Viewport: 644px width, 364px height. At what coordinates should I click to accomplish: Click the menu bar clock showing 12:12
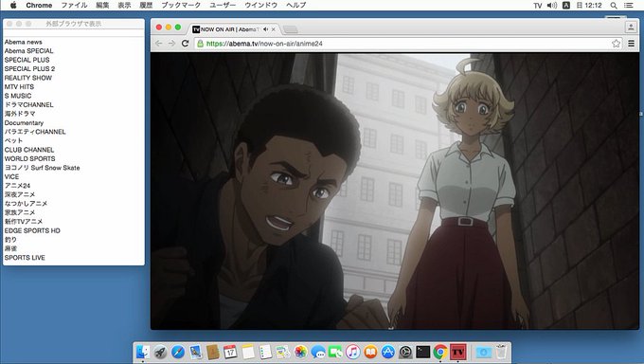click(589, 6)
